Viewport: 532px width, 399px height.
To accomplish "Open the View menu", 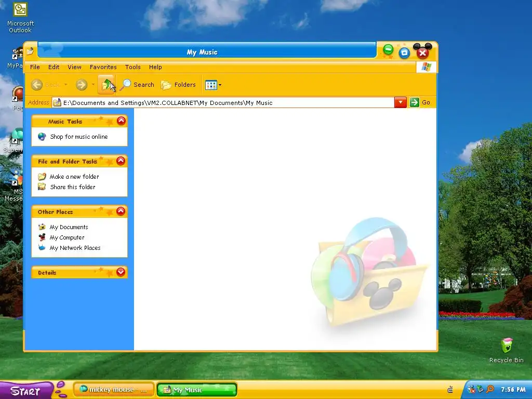I will coord(74,67).
